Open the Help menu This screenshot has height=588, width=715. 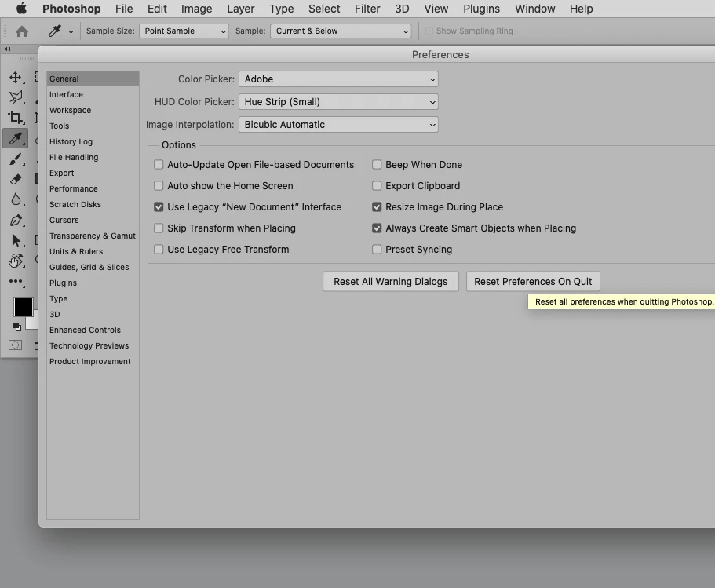(582, 9)
